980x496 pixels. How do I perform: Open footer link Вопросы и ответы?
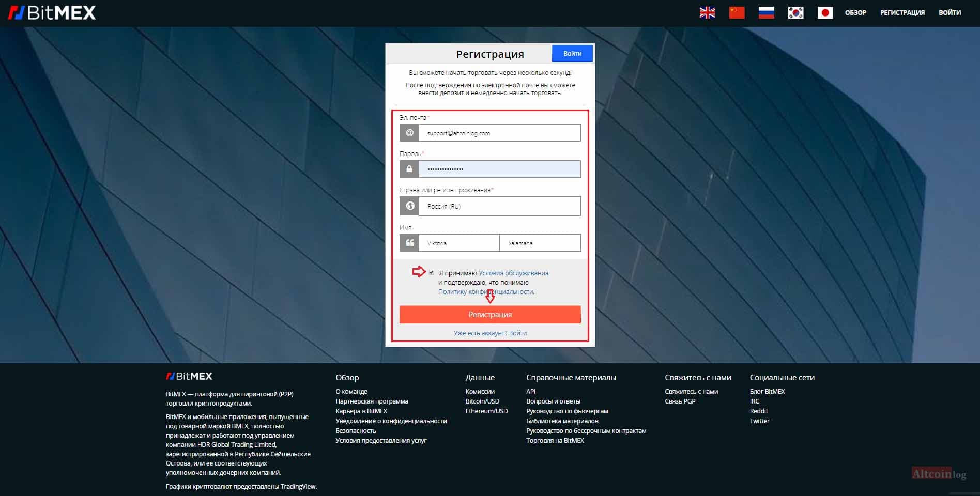point(553,401)
